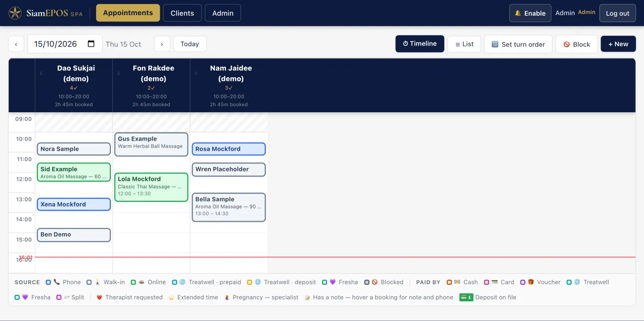Open Rosa Mockford's appointment
Image resolution: width=644 pixels, height=321 pixels.
[229, 149]
